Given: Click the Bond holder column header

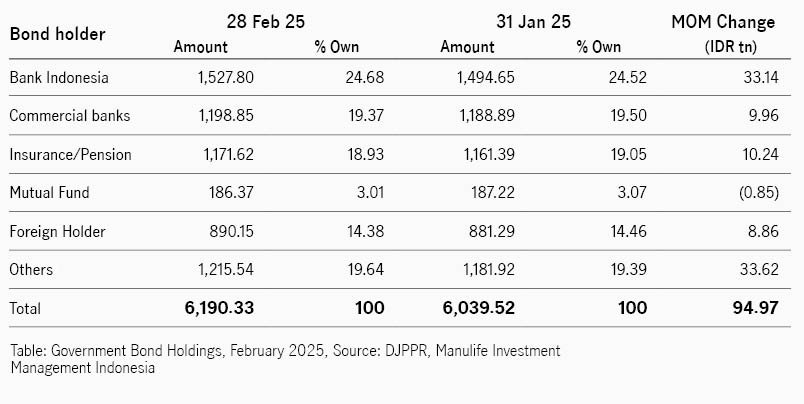Looking at the screenshot, I should coord(57,34).
